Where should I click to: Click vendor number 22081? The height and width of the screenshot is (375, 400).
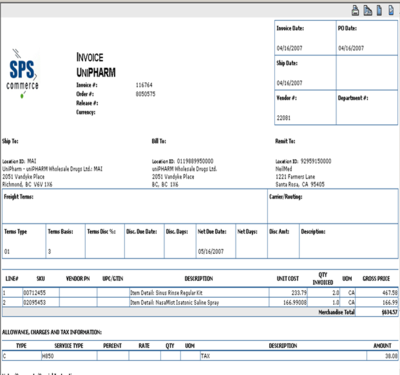pyautogui.click(x=284, y=118)
